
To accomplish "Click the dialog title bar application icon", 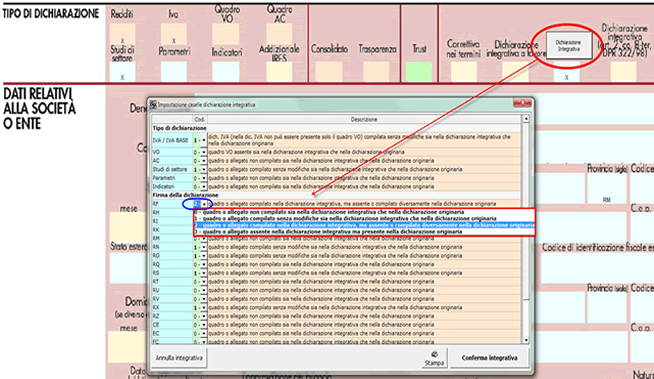I will tap(153, 104).
